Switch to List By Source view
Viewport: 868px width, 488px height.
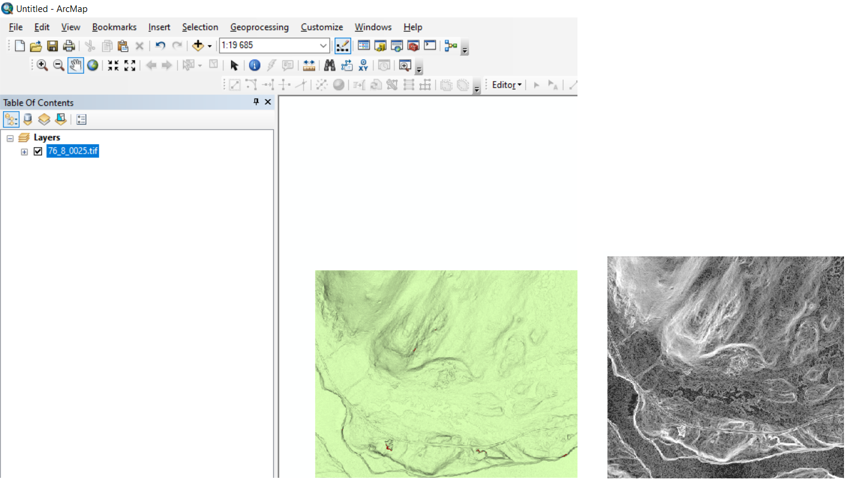(28, 119)
